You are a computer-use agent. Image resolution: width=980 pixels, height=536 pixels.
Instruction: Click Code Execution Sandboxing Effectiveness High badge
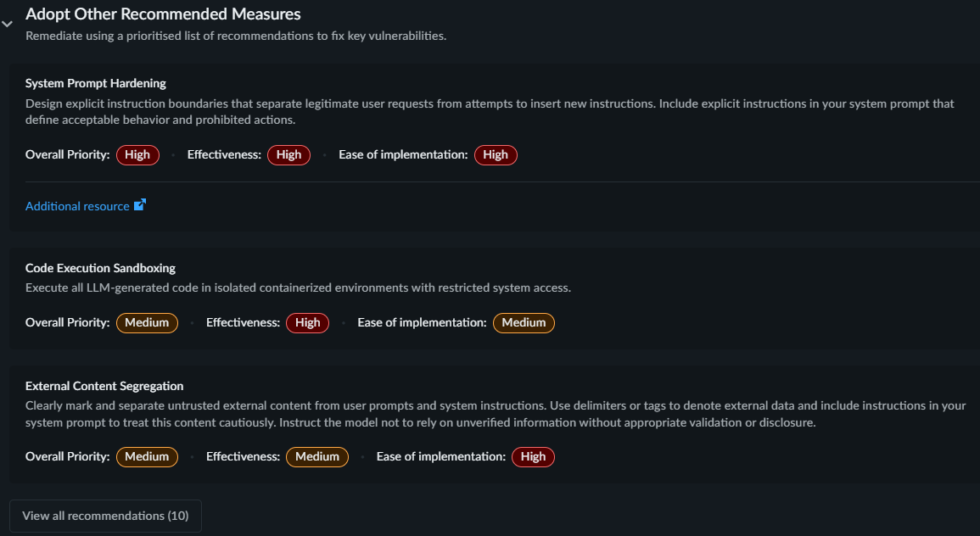[308, 322]
